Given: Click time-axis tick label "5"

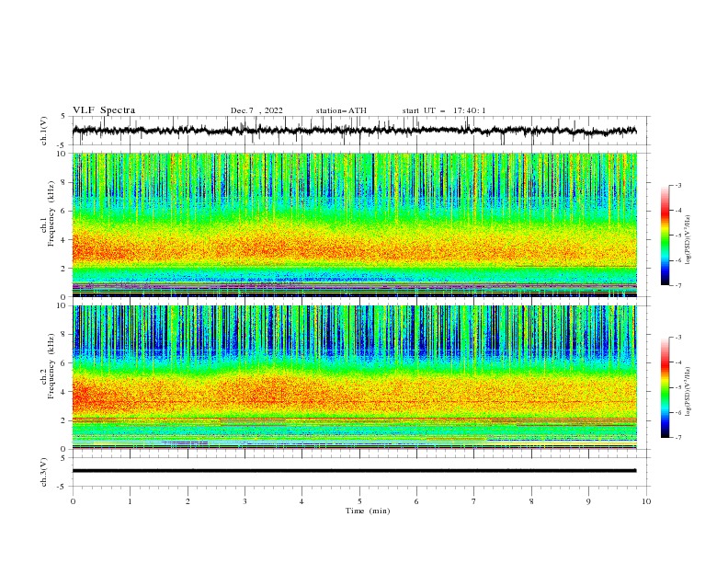Looking at the screenshot, I should (359, 501).
